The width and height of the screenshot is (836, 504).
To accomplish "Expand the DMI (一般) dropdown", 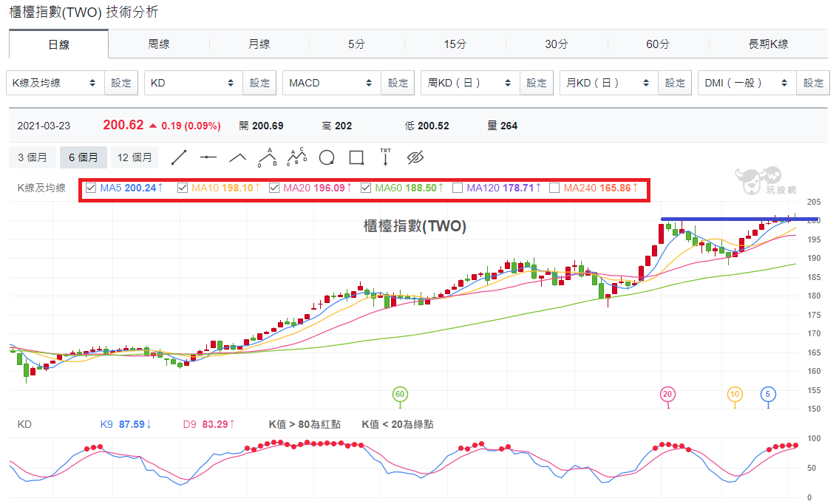I will click(747, 83).
